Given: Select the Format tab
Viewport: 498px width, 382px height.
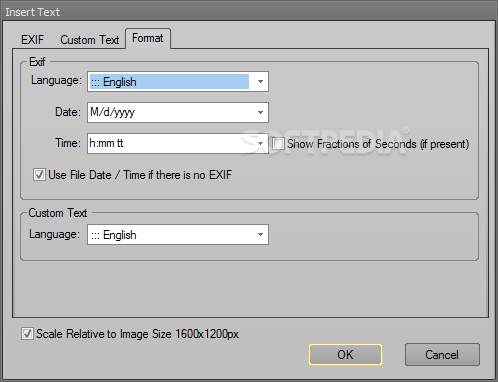Looking at the screenshot, I should pyautogui.click(x=148, y=38).
